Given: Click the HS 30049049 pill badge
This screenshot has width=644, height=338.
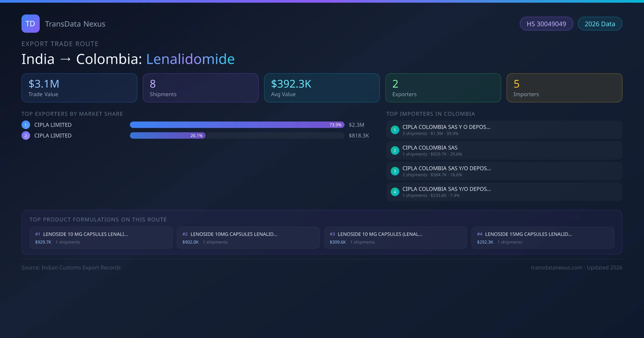Looking at the screenshot, I should 546,24.
